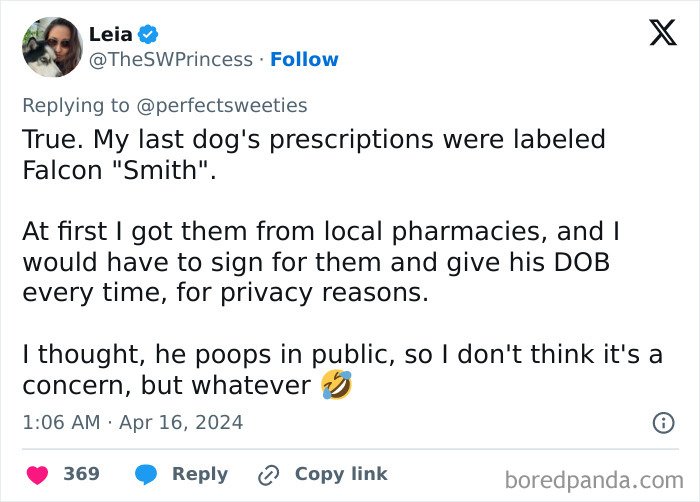
Task: Click the X logo icon
Action: 662,32
